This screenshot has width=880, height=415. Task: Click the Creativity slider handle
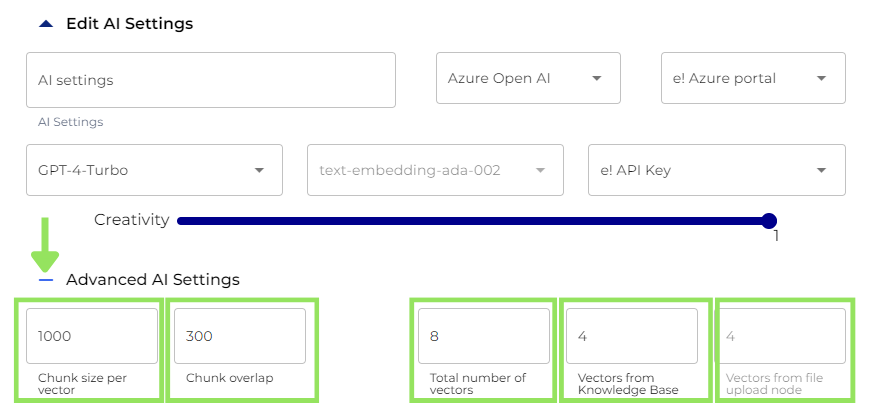pyautogui.click(x=768, y=221)
